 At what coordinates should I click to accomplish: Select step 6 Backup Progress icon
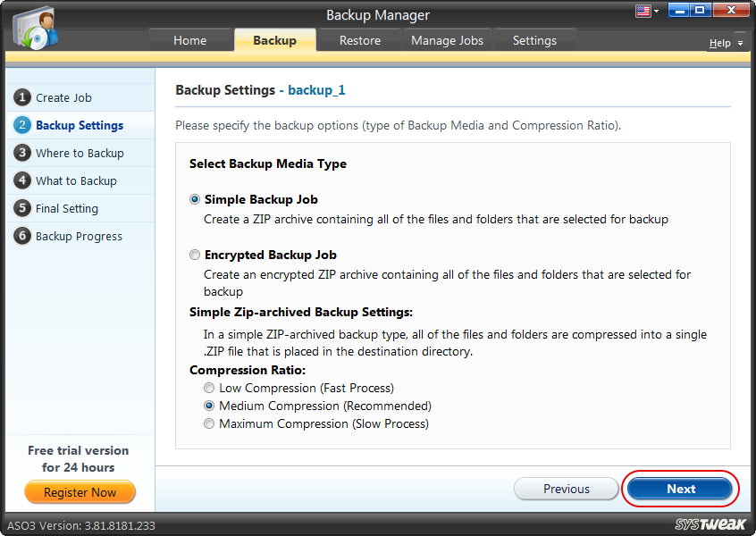pos(22,236)
